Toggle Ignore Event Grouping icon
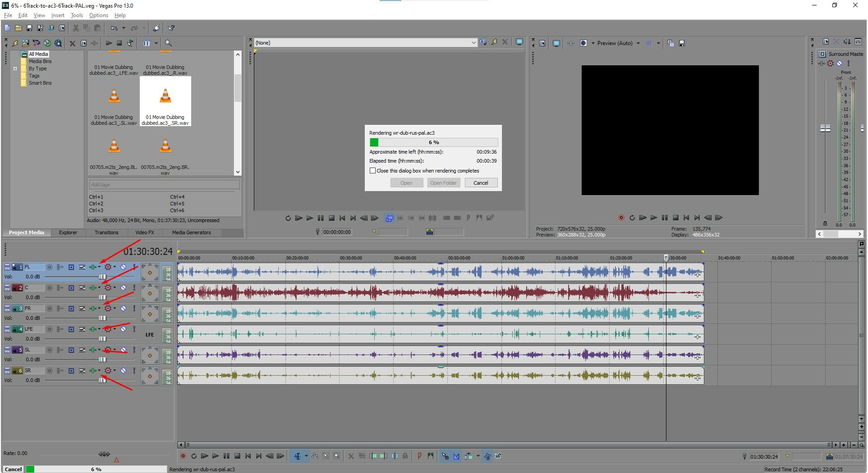This screenshot has height=473, width=868. coord(498,456)
